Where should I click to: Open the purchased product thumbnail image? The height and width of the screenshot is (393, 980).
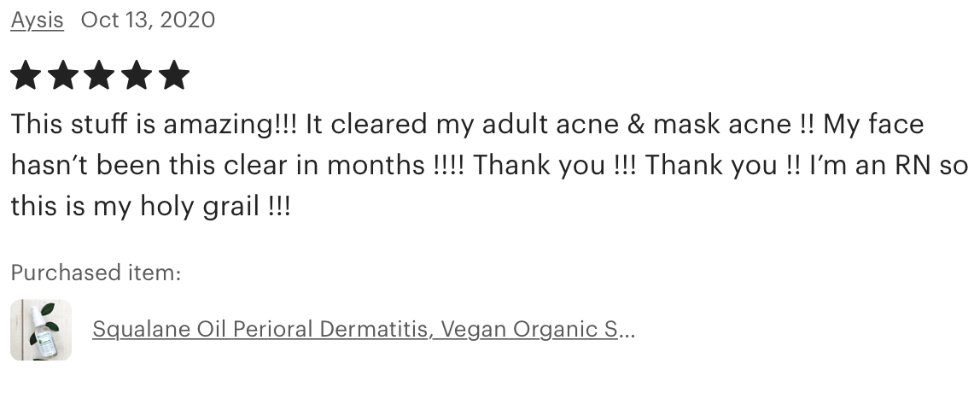pyautogui.click(x=41, y=330)
